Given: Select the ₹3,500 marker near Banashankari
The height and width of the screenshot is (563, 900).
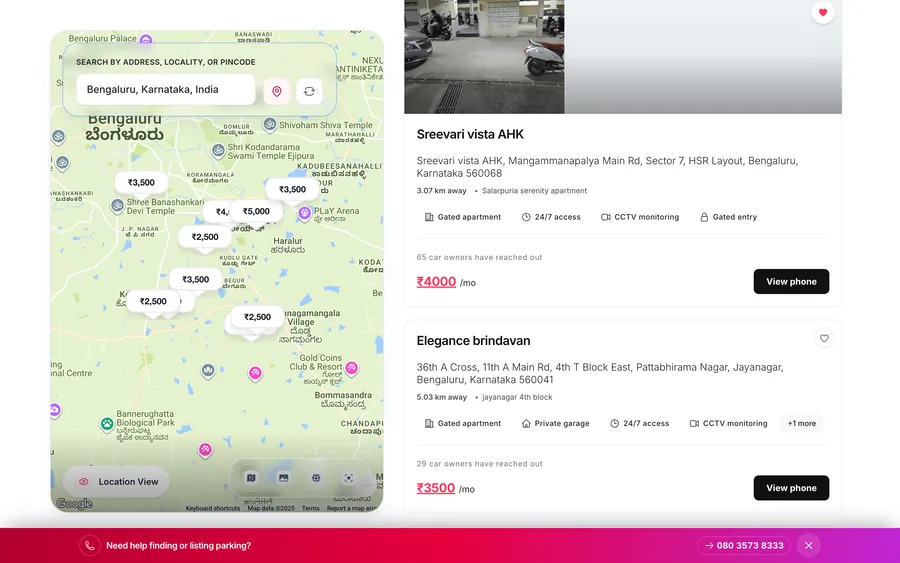Looking at the screenshot, I should (x=141, y=183).
